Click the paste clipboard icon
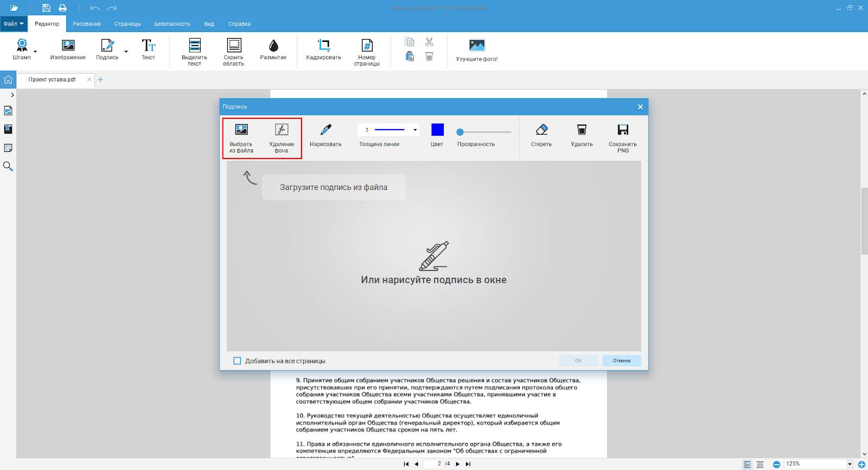Image resolution: width=868 pixels, height=470 pixels. [x=410, y=56]
